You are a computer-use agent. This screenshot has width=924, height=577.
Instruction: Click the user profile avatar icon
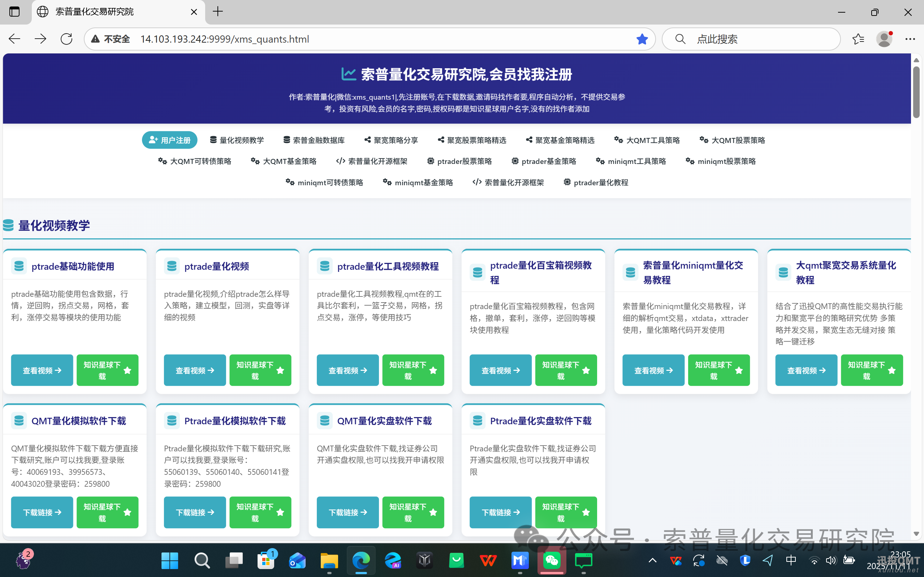(x=884, y=39)
